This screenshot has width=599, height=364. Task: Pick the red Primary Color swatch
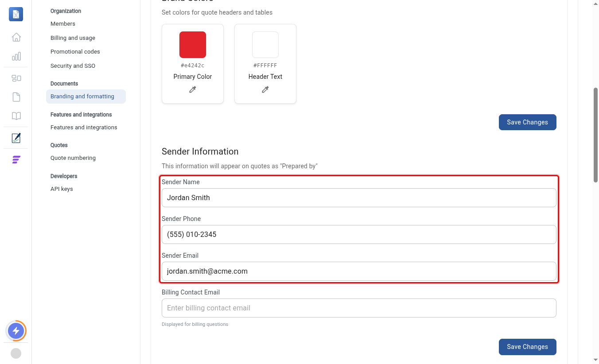click(x=193, y=45)
